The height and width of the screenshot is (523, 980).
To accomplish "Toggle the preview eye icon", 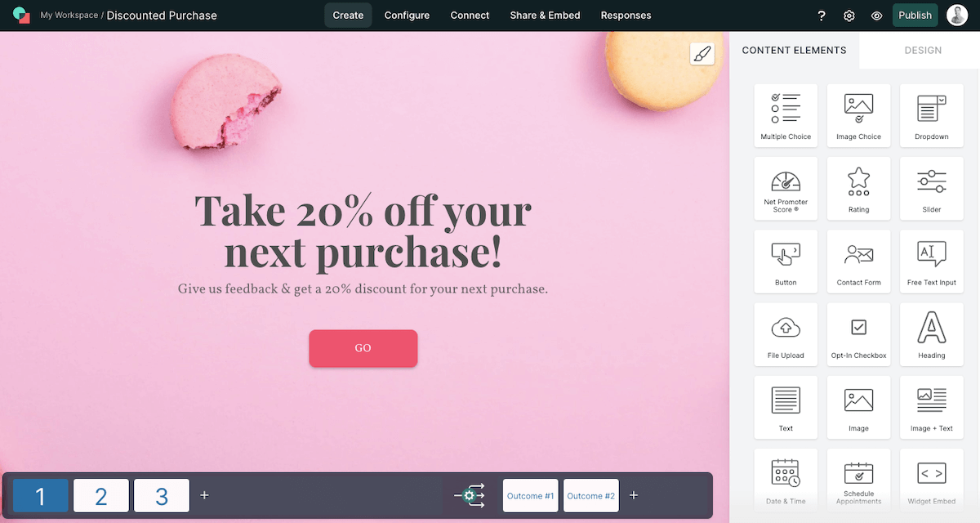I will (x=876, y=16).
